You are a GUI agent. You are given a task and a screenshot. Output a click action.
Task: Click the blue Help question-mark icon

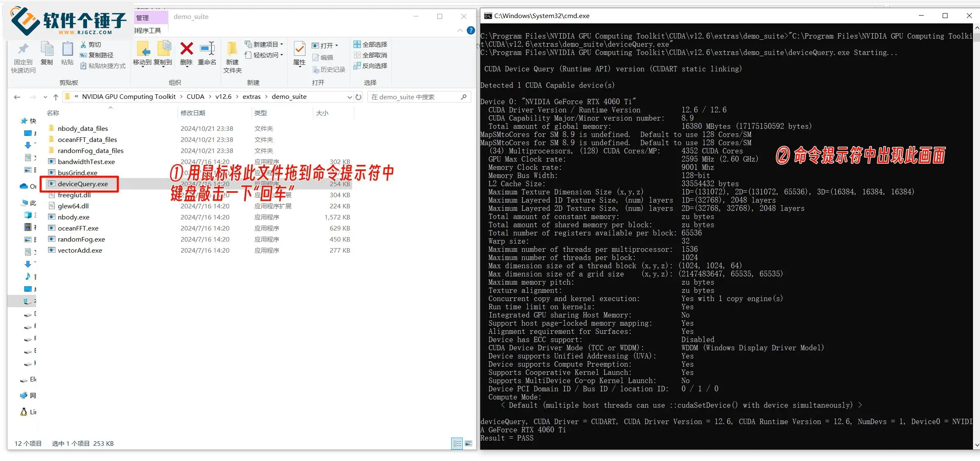tap(471, 30)
